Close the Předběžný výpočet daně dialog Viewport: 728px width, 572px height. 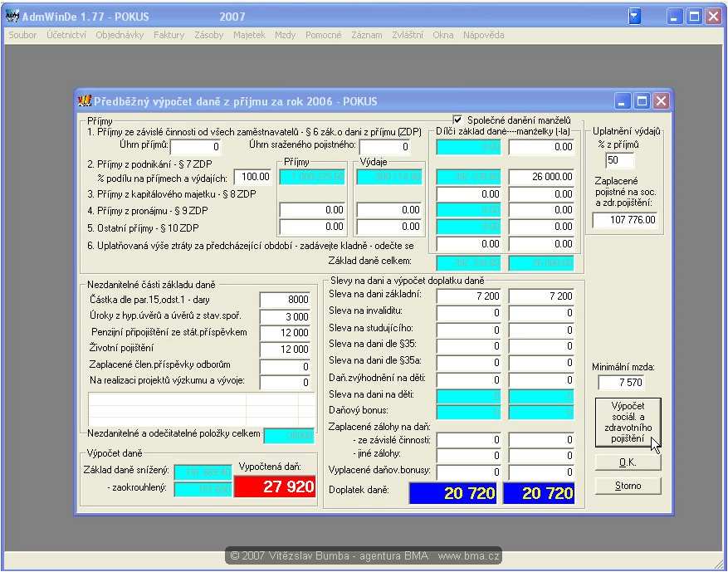[x=661, y=100]
